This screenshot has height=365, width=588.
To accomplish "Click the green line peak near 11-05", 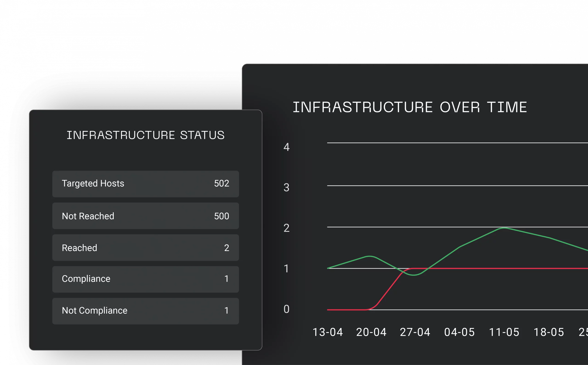I will click(x=504, y=228).
